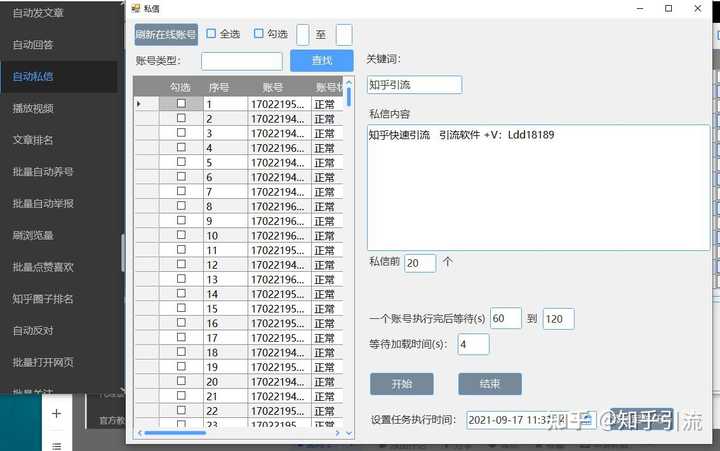Click the 关键词 input containing 知乎引流

pyautogui.click(x=415, y=85)
